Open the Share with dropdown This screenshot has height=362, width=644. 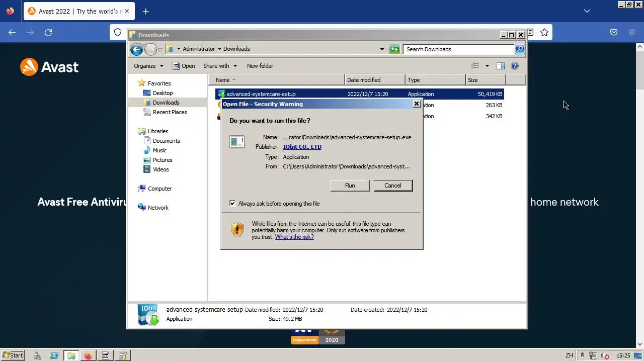[x=220, y=66]
